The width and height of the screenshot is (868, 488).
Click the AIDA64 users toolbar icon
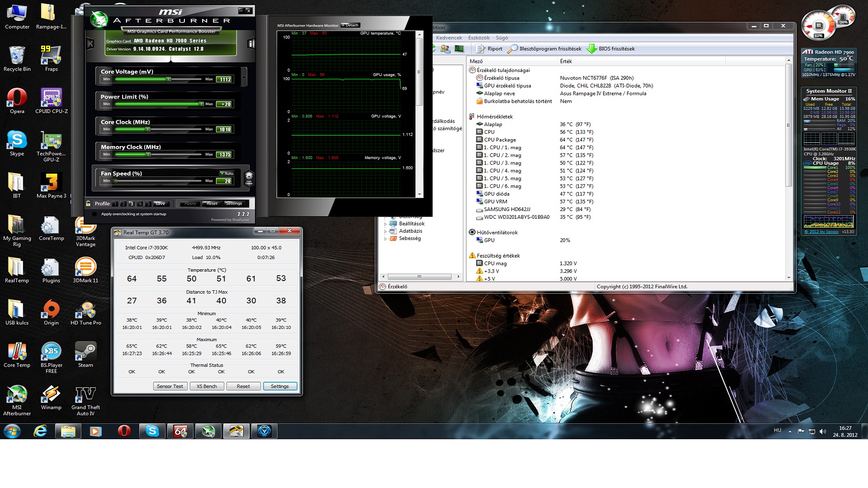[445, 49]
